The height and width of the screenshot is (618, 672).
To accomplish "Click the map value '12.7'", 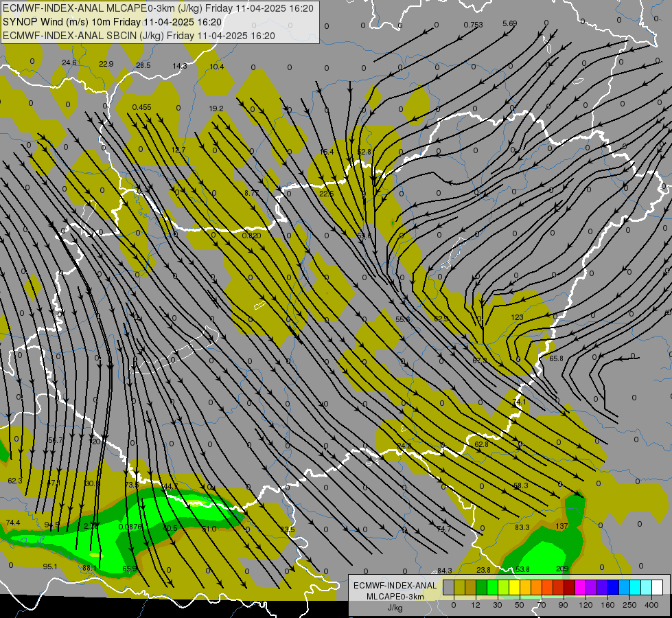I will pos(178,150).
